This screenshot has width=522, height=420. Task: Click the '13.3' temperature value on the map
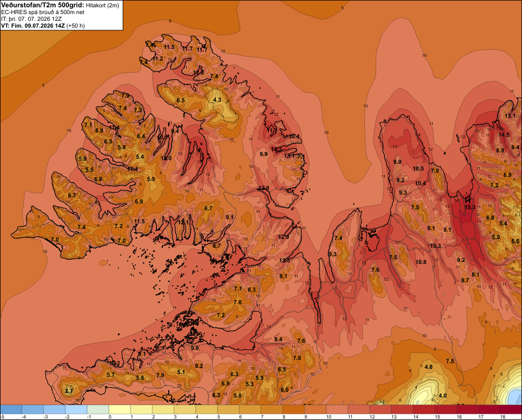[x=435, y=246]
